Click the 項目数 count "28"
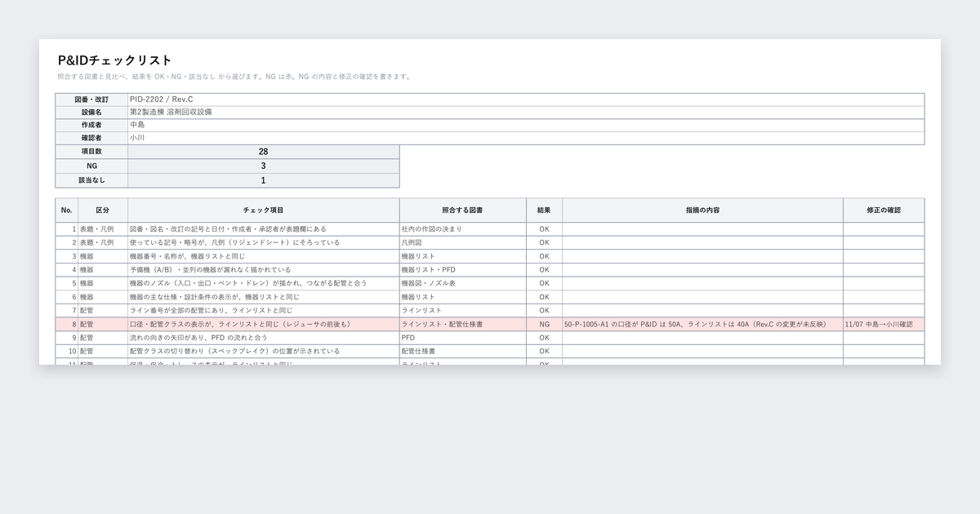 pyautogui.click(x=264, y=152)
